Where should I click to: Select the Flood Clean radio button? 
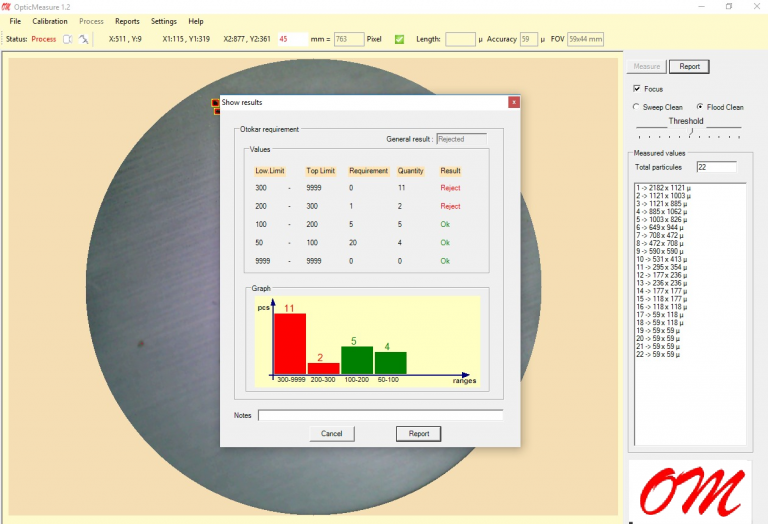click(x=699, y=107)
